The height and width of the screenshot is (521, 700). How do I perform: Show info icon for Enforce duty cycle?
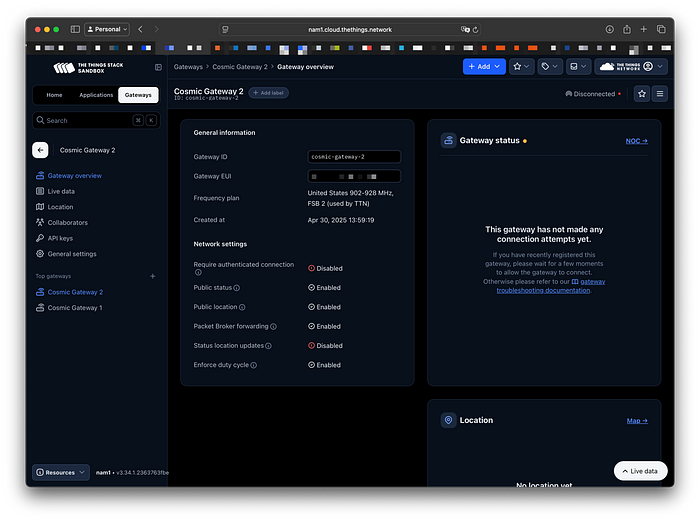click(x=254, y=365)
